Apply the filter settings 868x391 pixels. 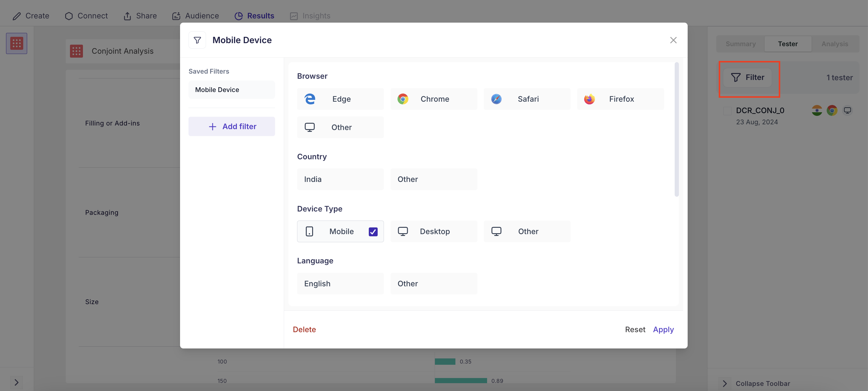[x=663, y=329]
